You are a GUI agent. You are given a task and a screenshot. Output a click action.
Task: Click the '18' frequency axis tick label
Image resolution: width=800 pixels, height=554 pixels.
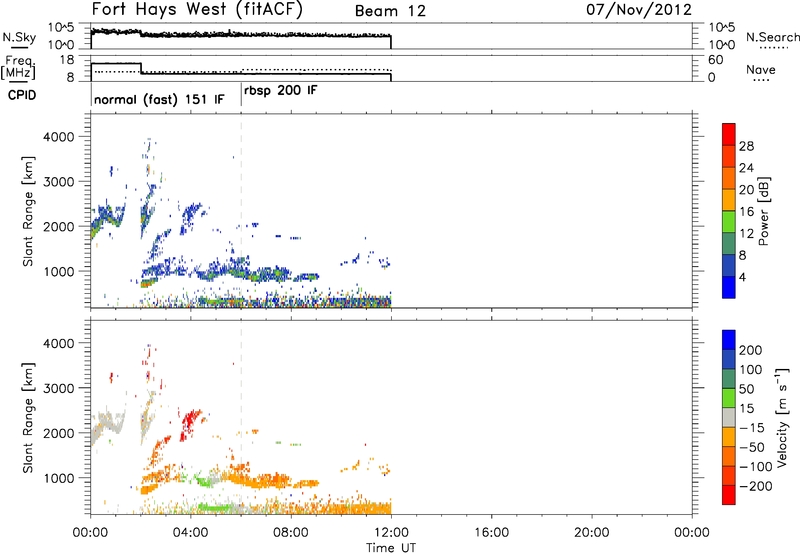(x=67, y=60)
